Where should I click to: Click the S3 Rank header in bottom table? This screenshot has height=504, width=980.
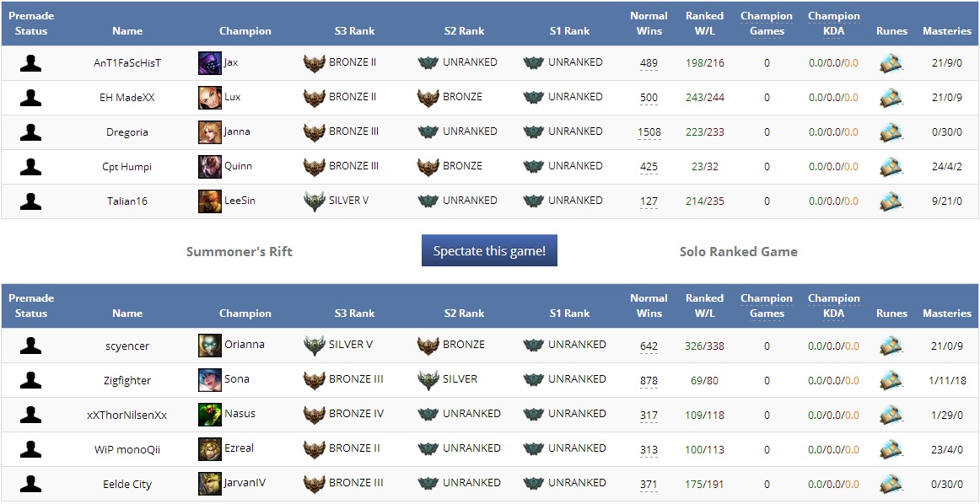354,314
